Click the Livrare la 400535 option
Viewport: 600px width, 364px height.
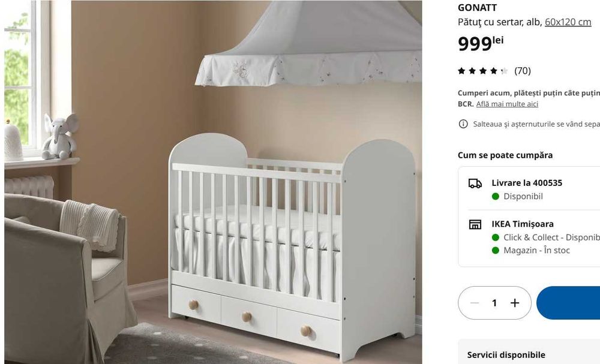click(x=527, y=183)
